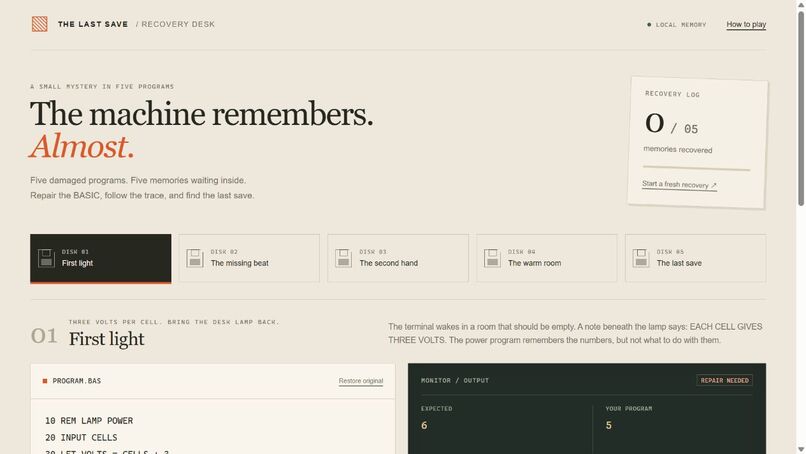Click the warm room floppy disk icon
The width and height of the screenshot is (806, 454).
pos(492,258)
